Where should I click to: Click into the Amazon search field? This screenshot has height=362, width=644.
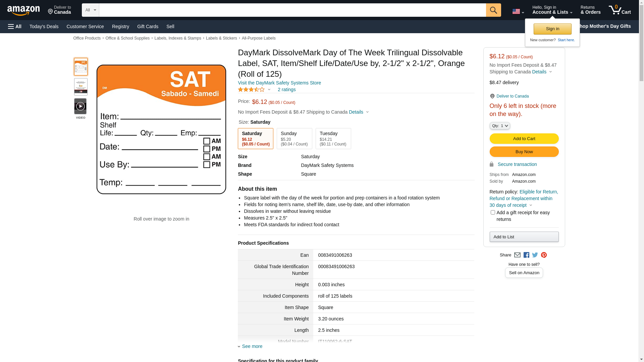pyautogui.click(x=292, y=10)
